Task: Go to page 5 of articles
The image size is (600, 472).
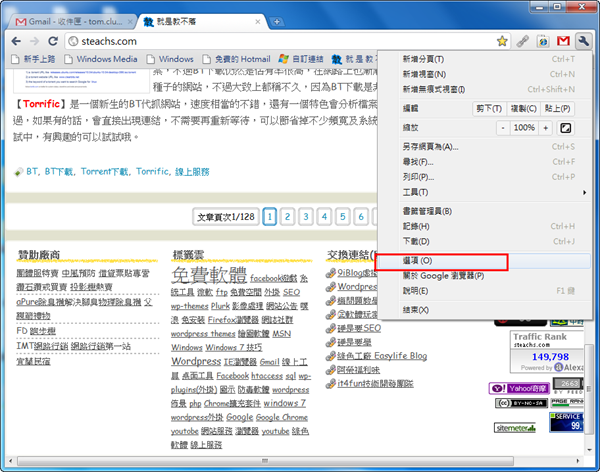Action: coord(342,217)
